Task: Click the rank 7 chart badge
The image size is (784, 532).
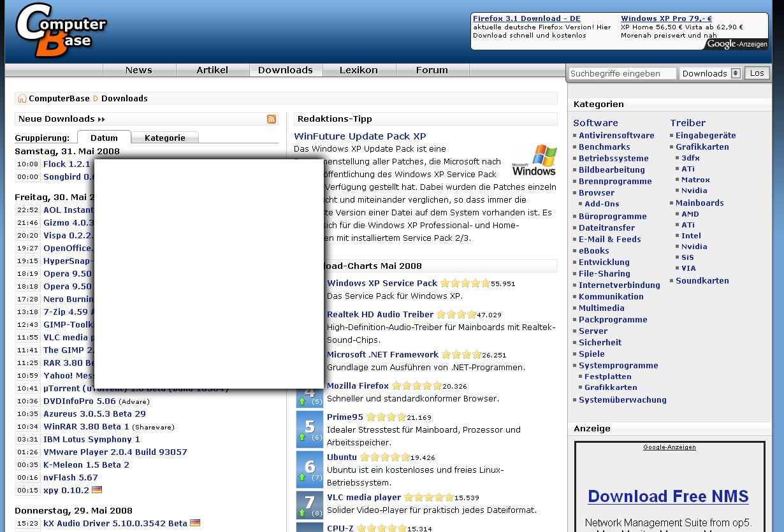Action: [310, 505]
